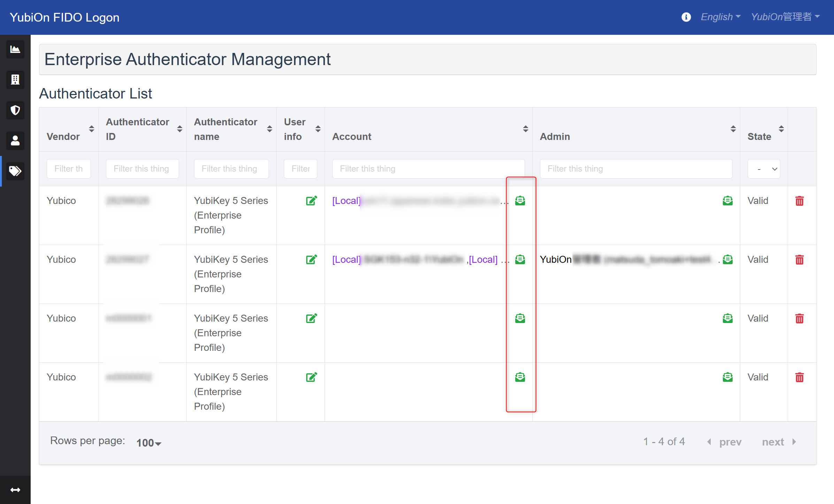Focus the Account filter field
The width and height of the screenshot is (834, 504).
point(428,169)
